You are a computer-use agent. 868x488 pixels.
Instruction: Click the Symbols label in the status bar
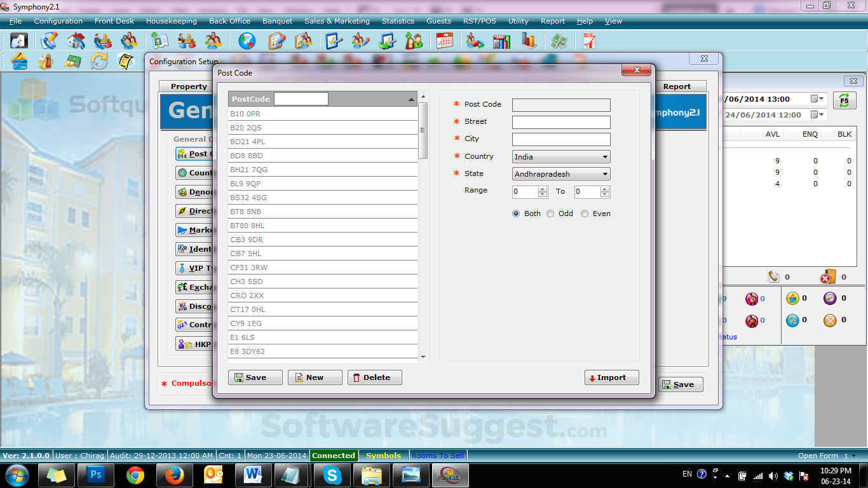click(383, 456)
